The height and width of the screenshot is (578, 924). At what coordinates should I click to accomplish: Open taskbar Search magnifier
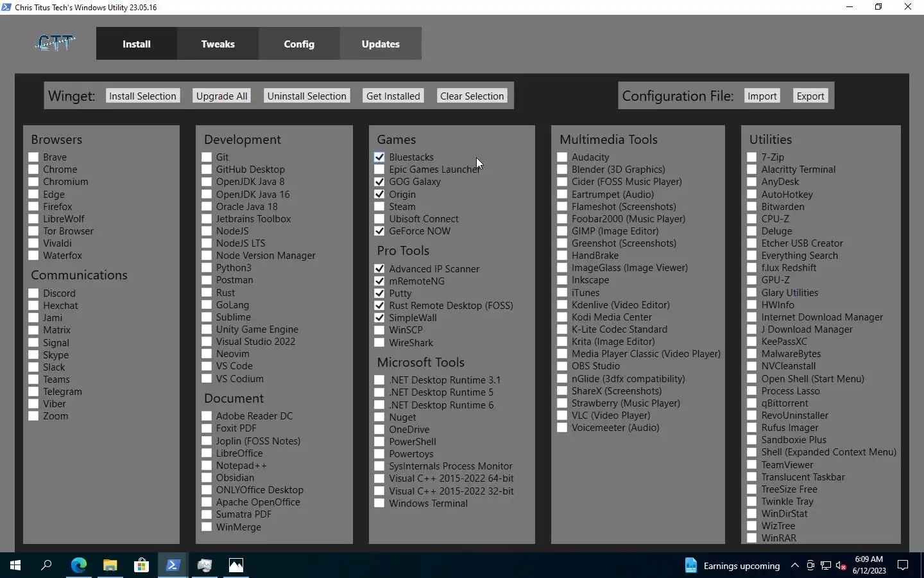(46, 565)
